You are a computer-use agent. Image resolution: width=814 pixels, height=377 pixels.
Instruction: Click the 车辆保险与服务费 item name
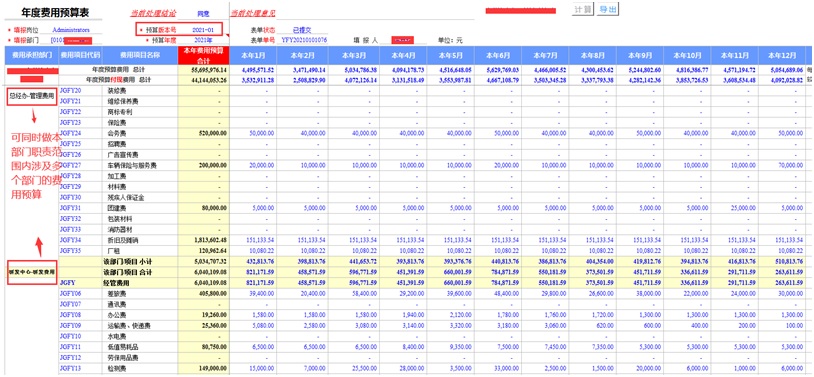131,165
